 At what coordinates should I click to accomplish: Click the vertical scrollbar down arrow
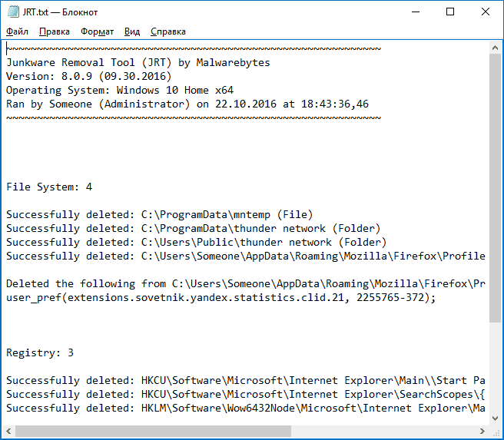pos(495,418)
